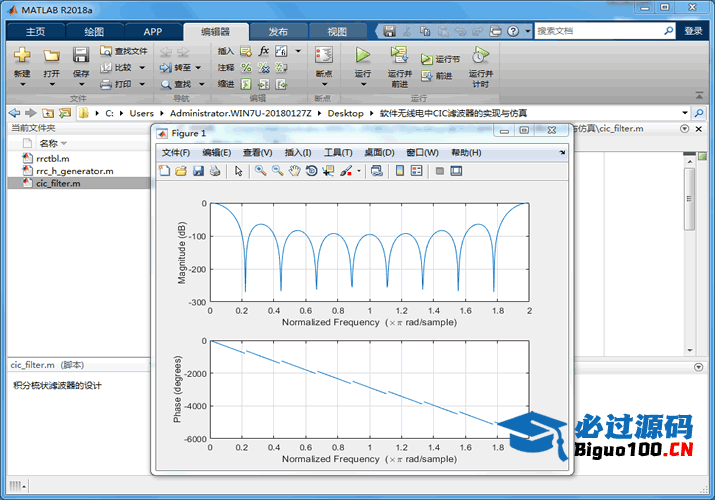
Task: Click the print icon in Figure toolbar
Action: (x=215, y=171)
